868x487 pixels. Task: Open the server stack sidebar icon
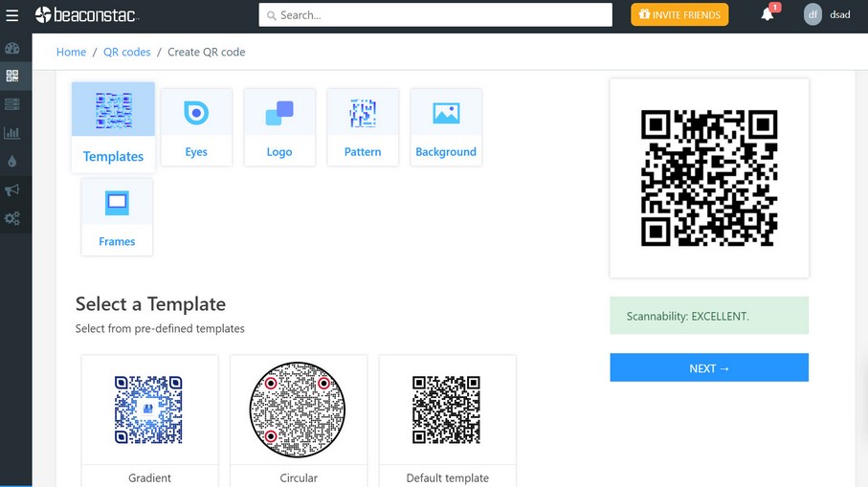coord(12,103)
